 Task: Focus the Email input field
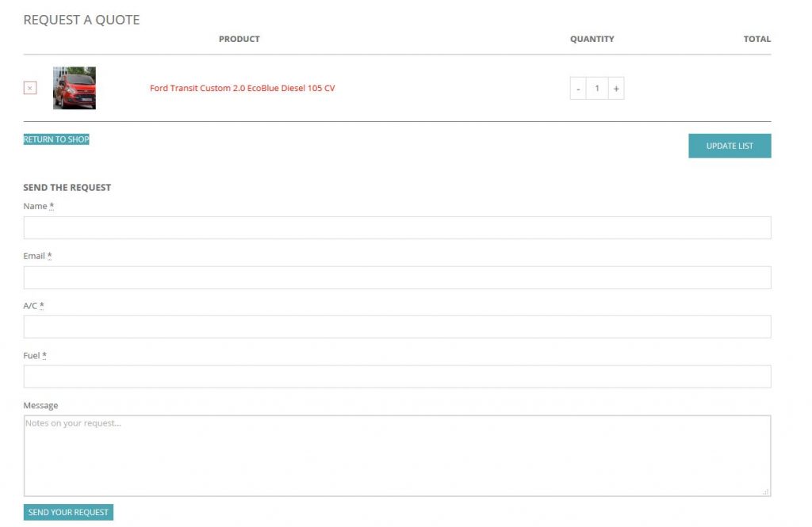point(397,277)
